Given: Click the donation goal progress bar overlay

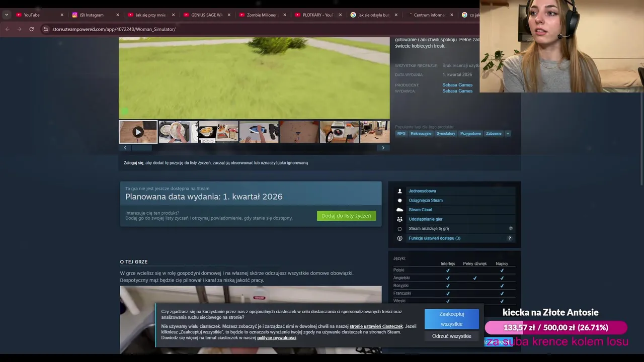Looking at the screenshot, I should 555,328.
